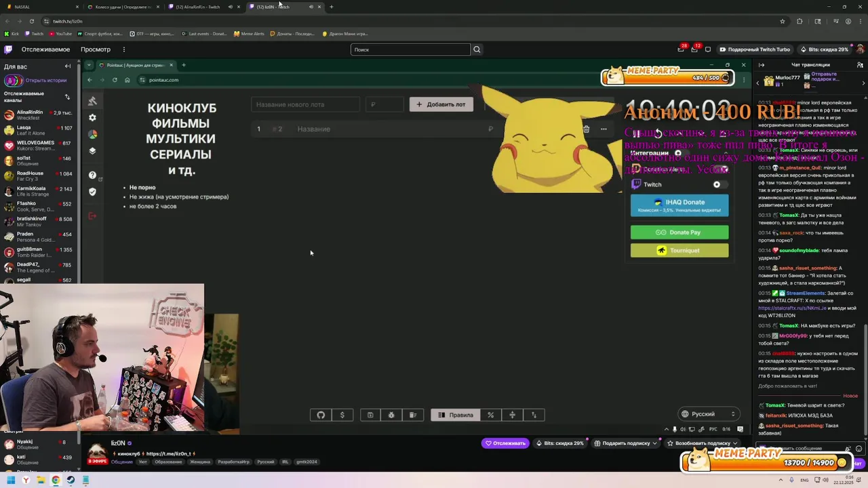
Task: Select the Отслеживаемое Twitch nav item
Action: [45, 49]
